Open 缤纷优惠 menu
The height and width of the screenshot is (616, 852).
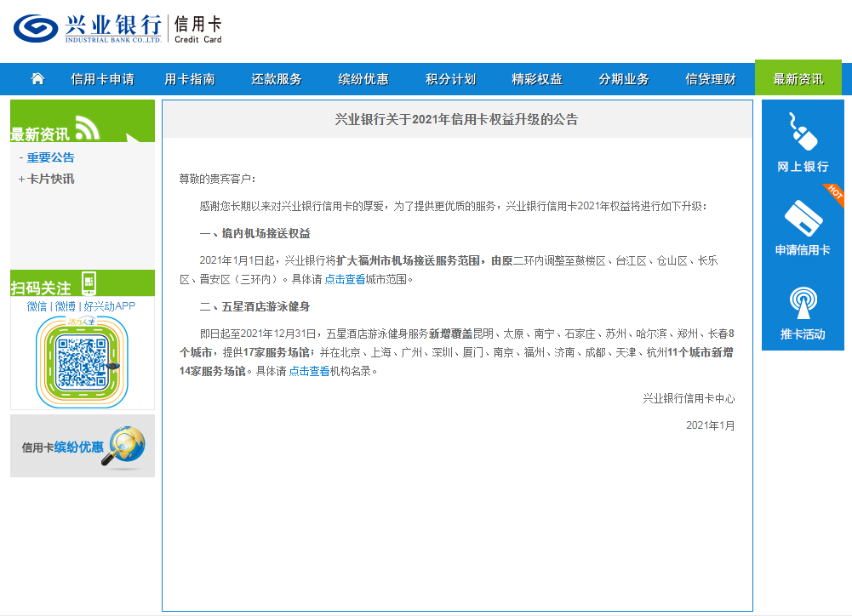(363, 79)
